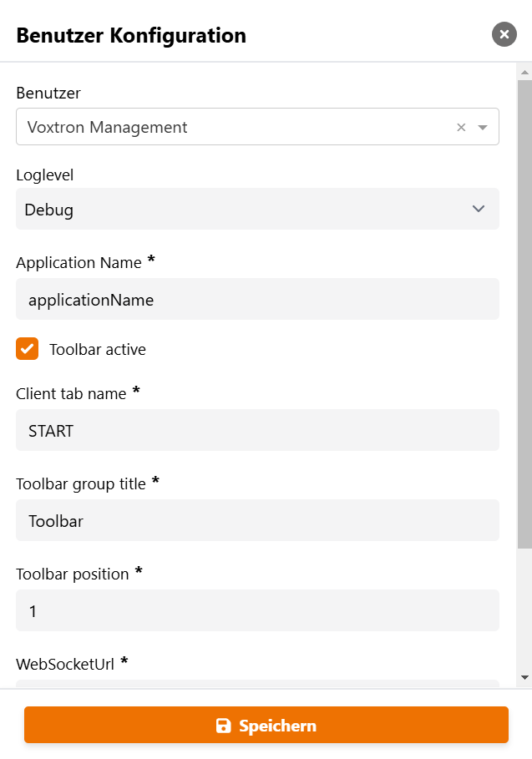Close the Benutzer Konfiguration dialog
Viewport: 532px width, 759px height.
tap(504, 34)
